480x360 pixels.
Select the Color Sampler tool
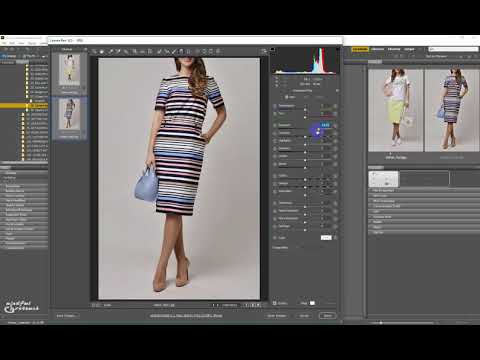pos(118,52)
